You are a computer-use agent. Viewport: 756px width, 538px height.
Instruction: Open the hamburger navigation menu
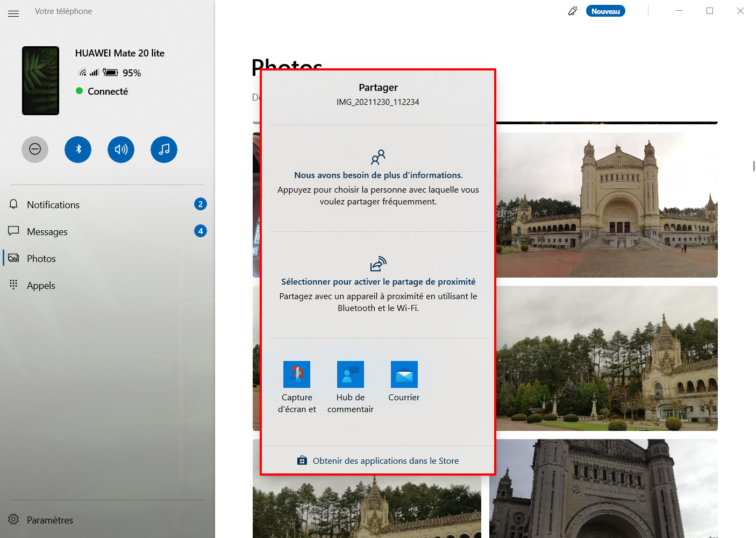[13, 13]
